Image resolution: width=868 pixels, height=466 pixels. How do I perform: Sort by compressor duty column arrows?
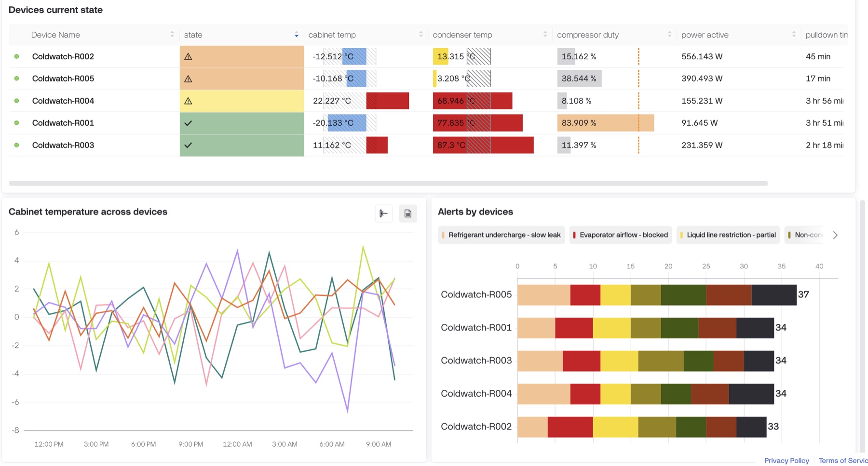coord(670,35)
